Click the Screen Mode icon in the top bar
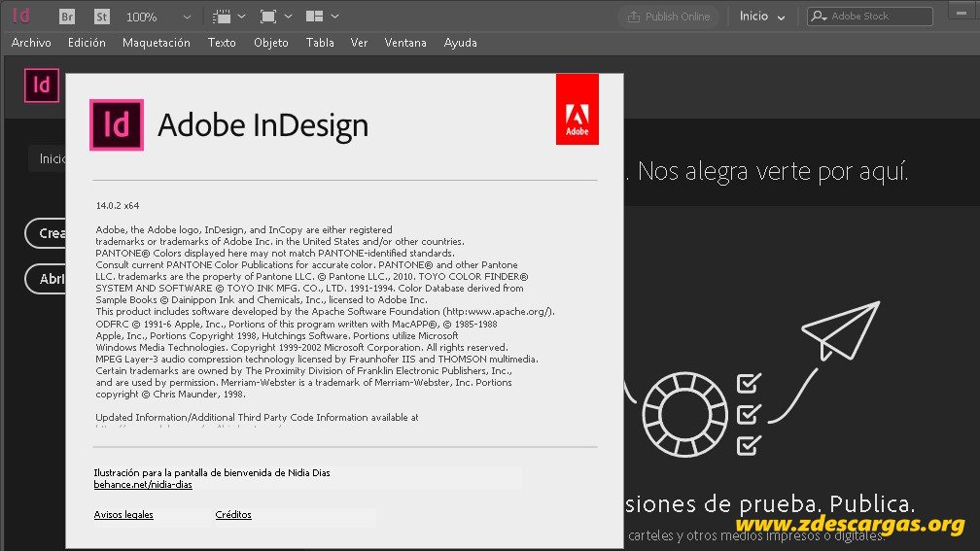Screen dimensions: 980x551 pos(268,17)
